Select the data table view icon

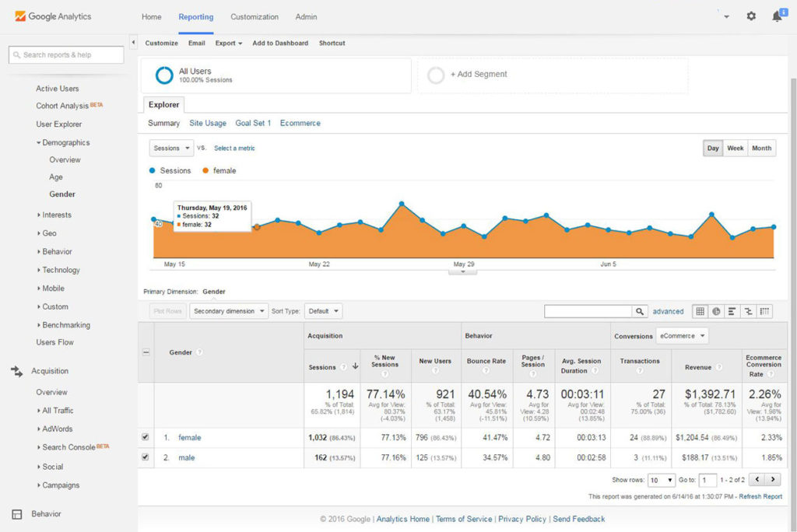pos(700,310)
